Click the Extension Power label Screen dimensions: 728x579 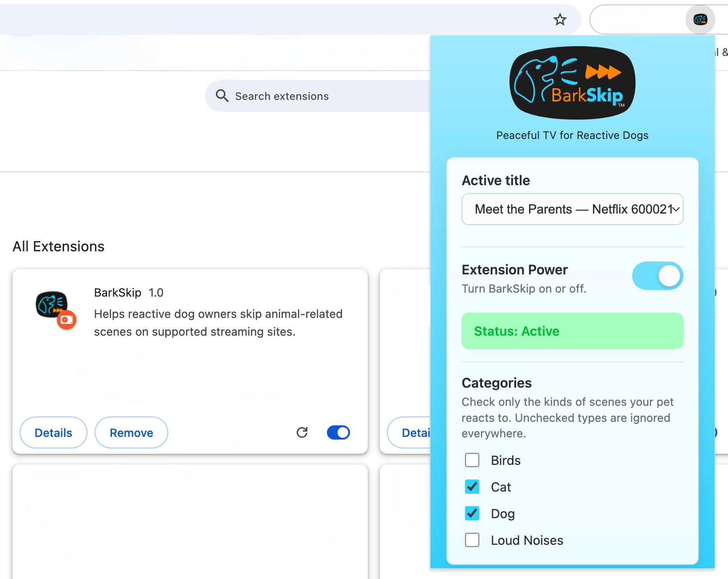(x=515, y=270)
